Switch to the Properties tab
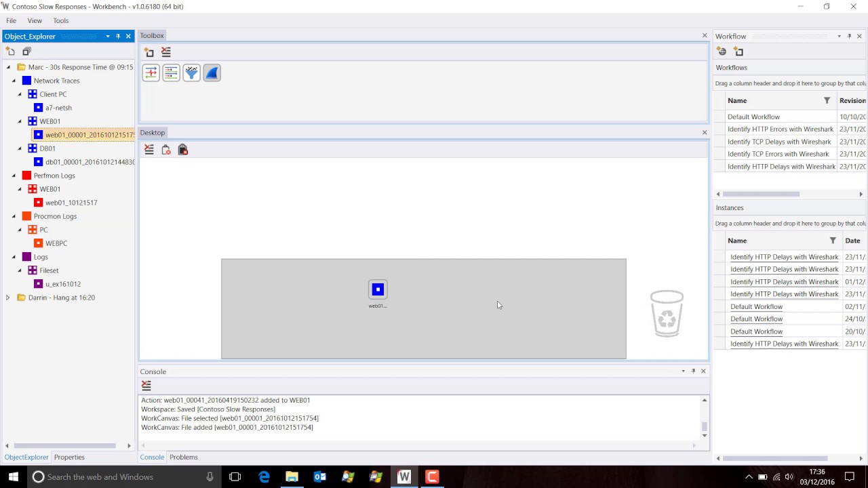This screenshot has width=868, height=488. point(69,457)
